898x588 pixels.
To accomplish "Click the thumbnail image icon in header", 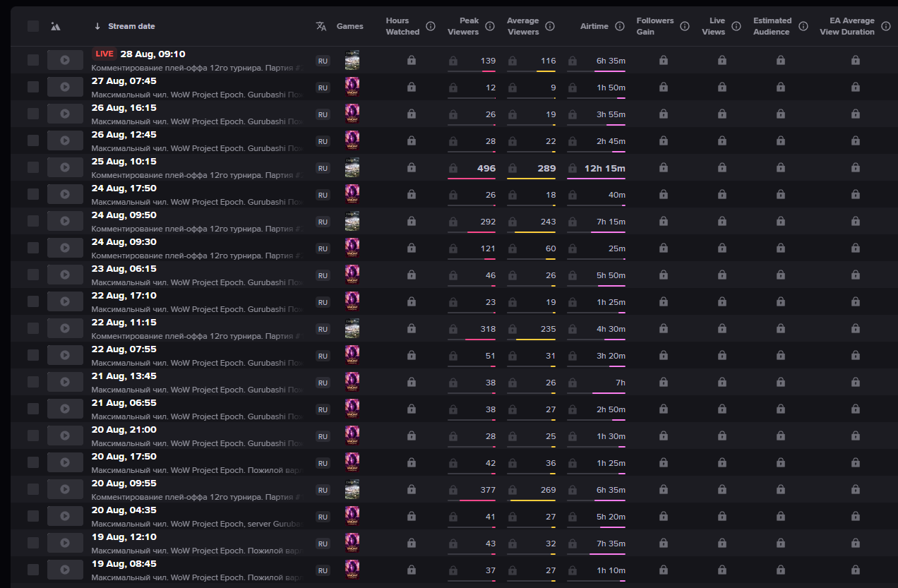I will (56, 26).
